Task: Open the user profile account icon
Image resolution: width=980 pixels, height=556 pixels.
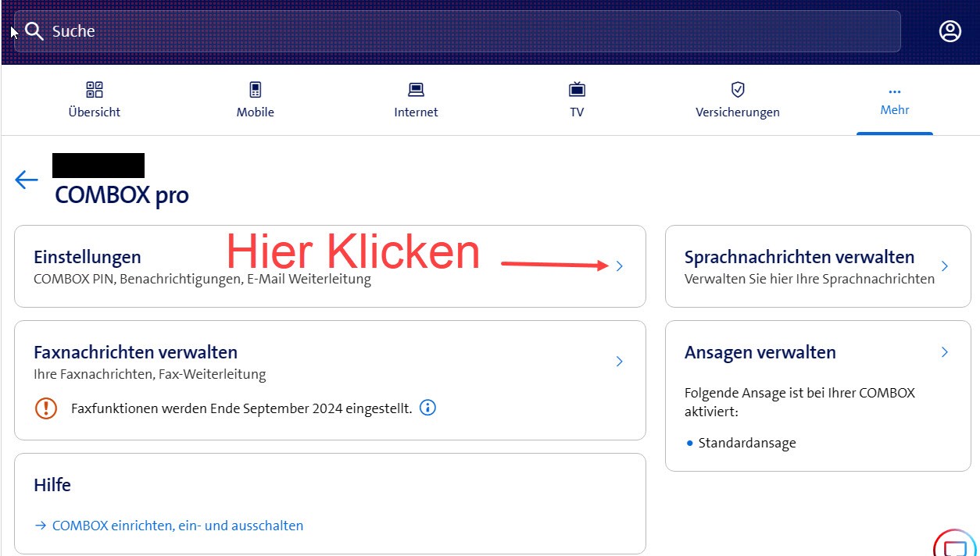Action: pos(950,31)
